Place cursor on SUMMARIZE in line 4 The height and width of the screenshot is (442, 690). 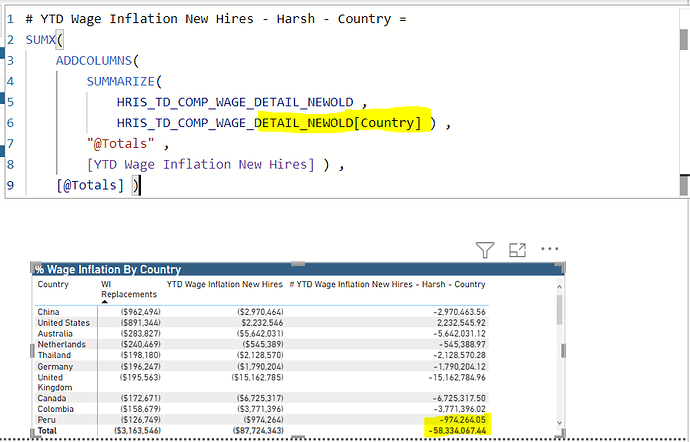[x=121, y=81]
